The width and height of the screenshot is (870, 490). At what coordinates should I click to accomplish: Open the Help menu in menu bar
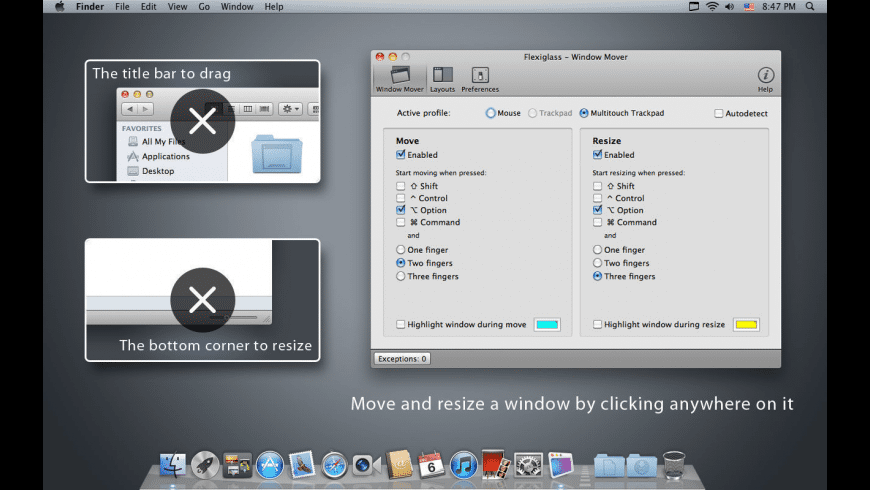tap(274, 7)
